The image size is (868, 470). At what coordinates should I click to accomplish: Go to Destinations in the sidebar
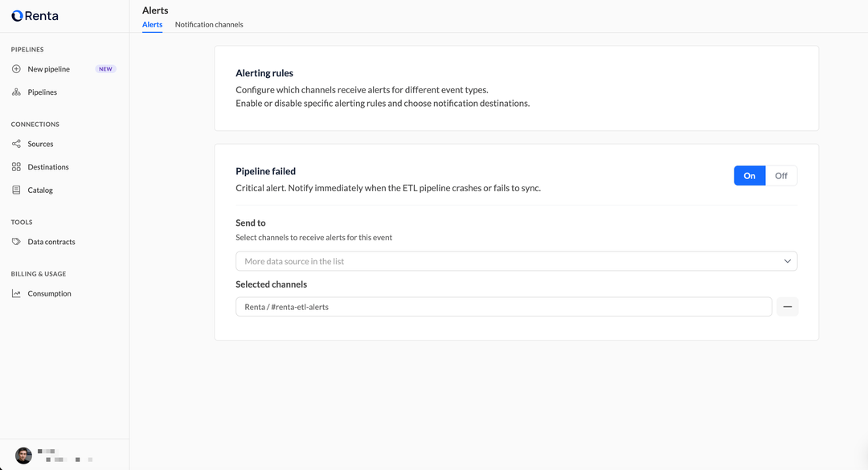[x=48, y=167]
